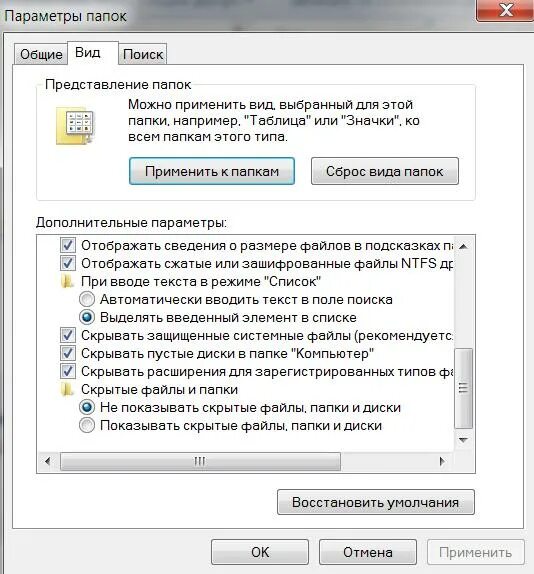Click the horizontal scrollbar right arrow

442,461
